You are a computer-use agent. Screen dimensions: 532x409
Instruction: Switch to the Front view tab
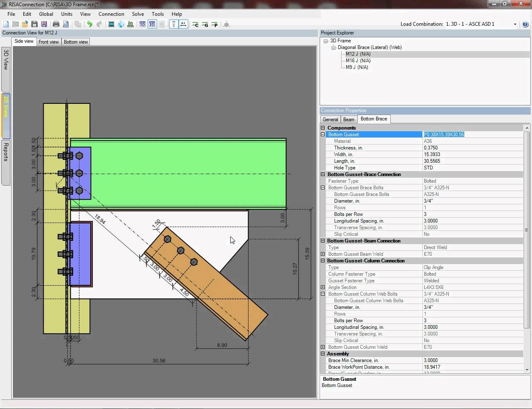tap(49, 42)
